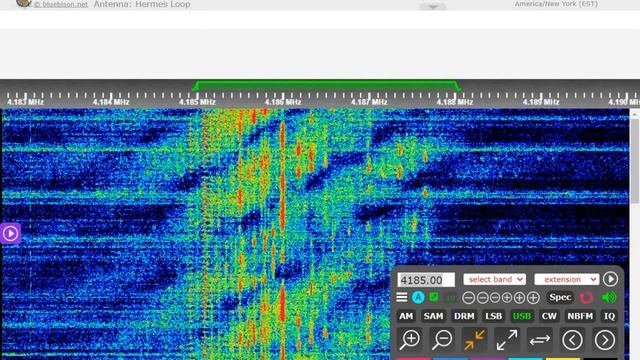Tune to the 4.189 MHz scale label
This screenshot has height=360, width=640.
tap(541, 102)
